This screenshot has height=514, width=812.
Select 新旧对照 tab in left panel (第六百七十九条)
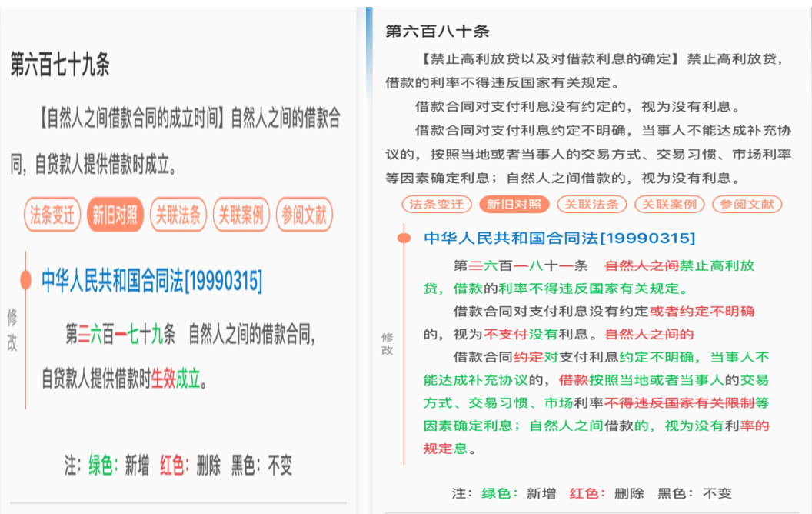(115, 215)
